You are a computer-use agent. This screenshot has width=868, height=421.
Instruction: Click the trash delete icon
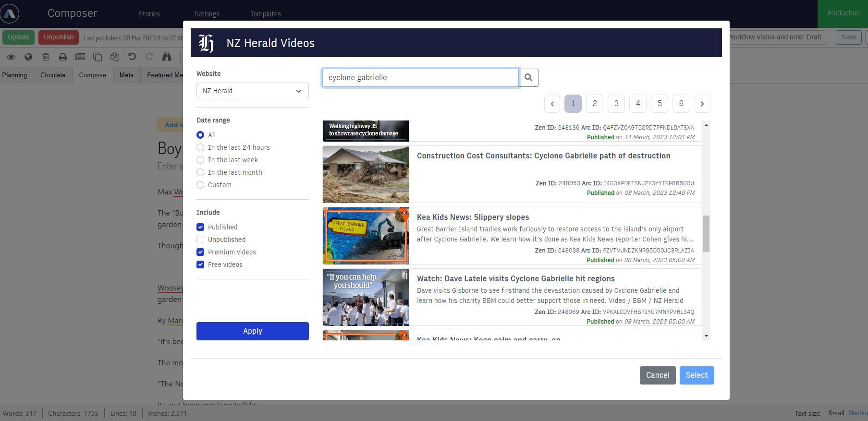[46, 57]
